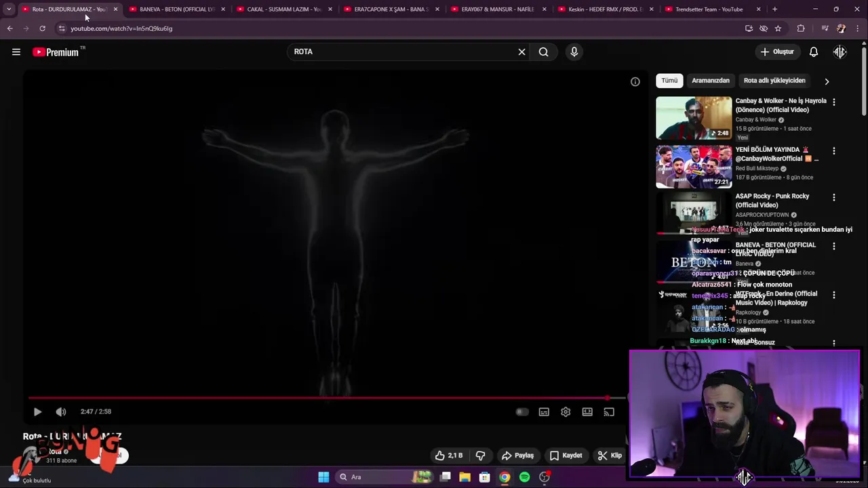868x488 pixels.
Task: Click the crossed-eye tracking icon in address bar
Action: point(764,28)
